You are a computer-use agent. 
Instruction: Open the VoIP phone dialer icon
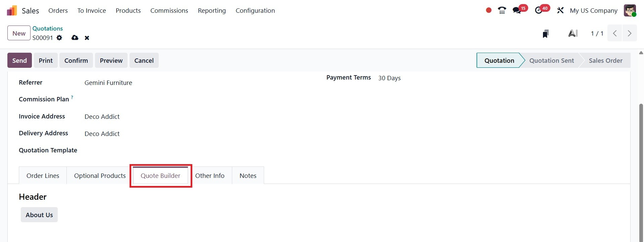coord(502,10)
